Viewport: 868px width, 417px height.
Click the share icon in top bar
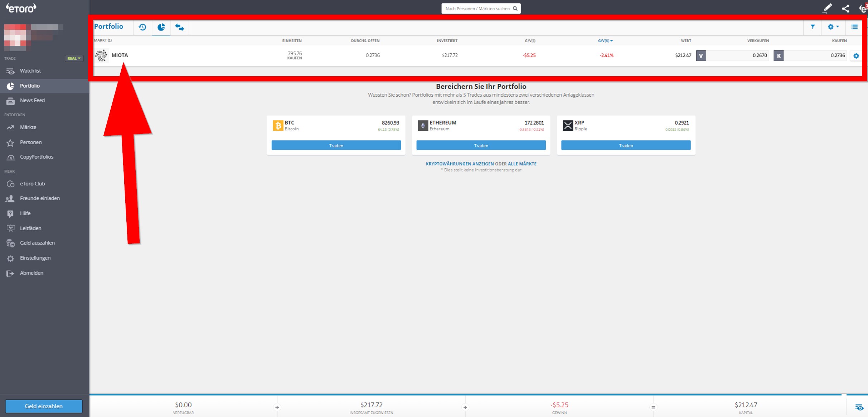click(x=845, y=9)
